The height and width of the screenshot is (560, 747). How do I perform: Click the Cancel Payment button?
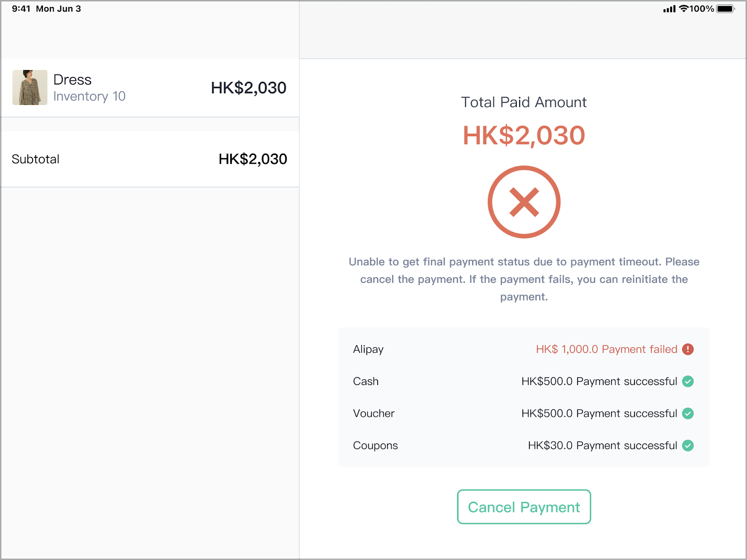tap(524, 507)
